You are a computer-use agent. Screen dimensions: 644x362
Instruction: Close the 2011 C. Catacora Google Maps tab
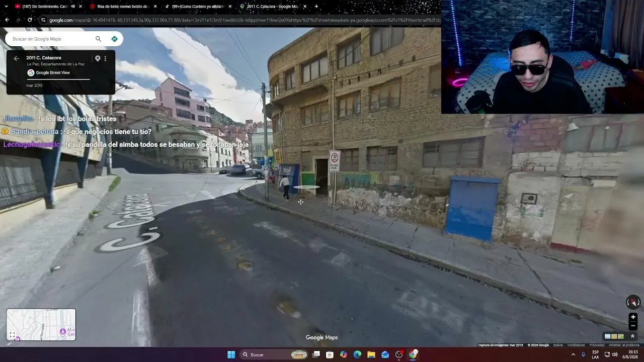click(x=305, y=7)
